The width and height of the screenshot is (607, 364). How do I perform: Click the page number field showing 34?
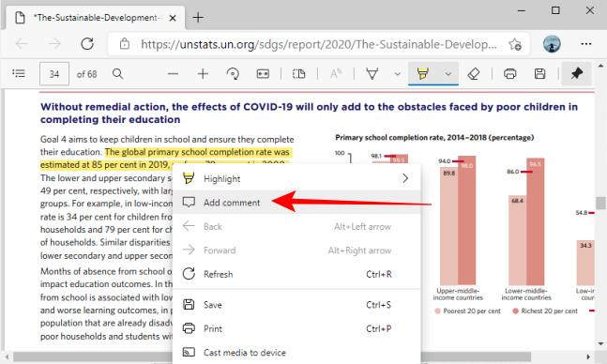pyautogui.click(x=54, y=73)
